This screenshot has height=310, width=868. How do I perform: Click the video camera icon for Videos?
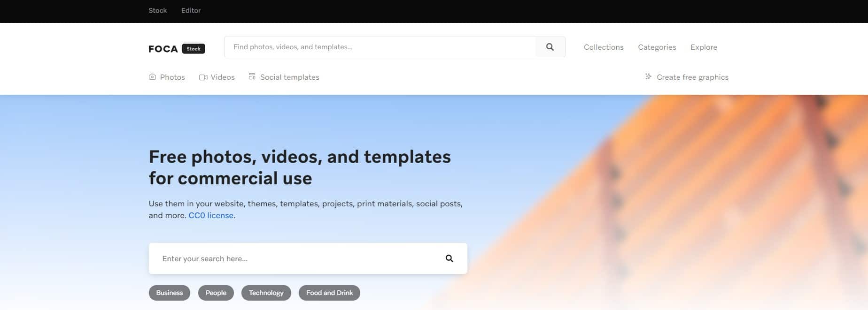203,77
